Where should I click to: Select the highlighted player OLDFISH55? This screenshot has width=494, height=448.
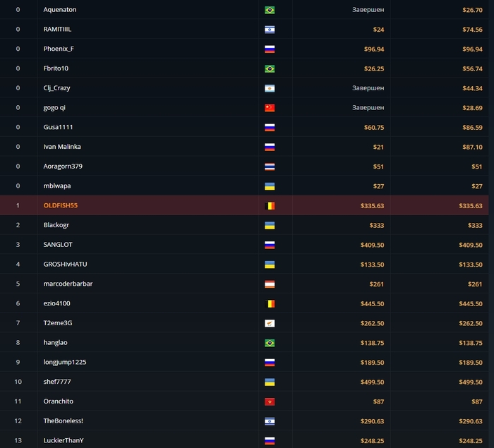(61, 206)
